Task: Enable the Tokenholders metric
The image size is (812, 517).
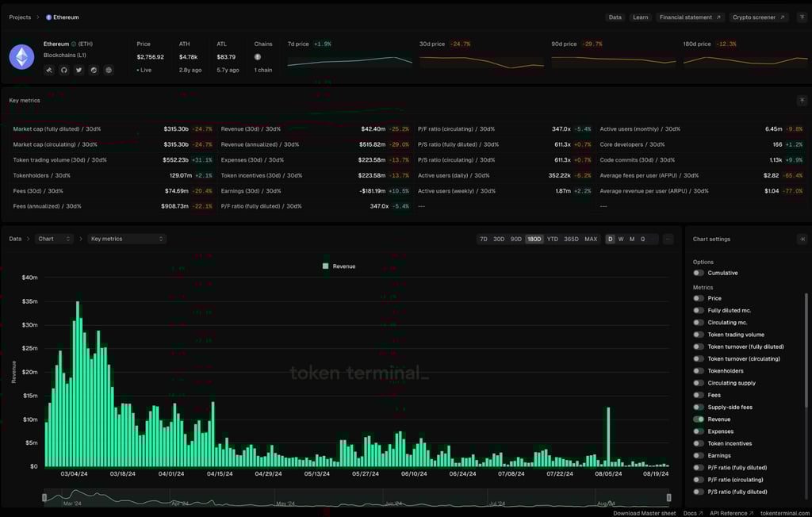Action: tap(699, 371)
